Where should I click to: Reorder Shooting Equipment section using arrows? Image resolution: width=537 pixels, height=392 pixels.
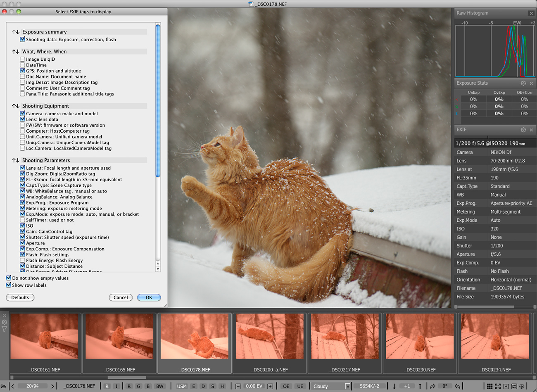(x=16, y=106)
